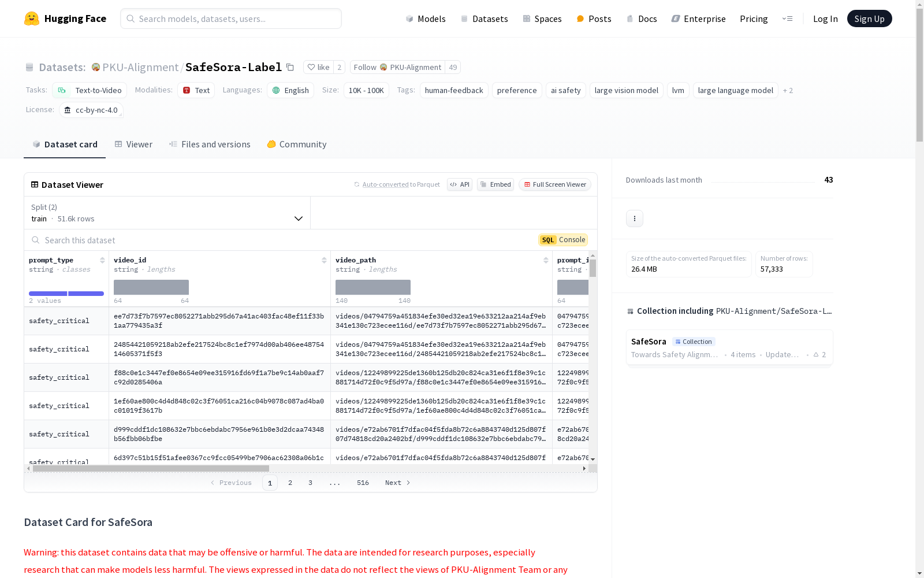The width and height of the screenshot is (924, 578).
Task: Click the ai safety tag
Action: [x=565, y=90]
